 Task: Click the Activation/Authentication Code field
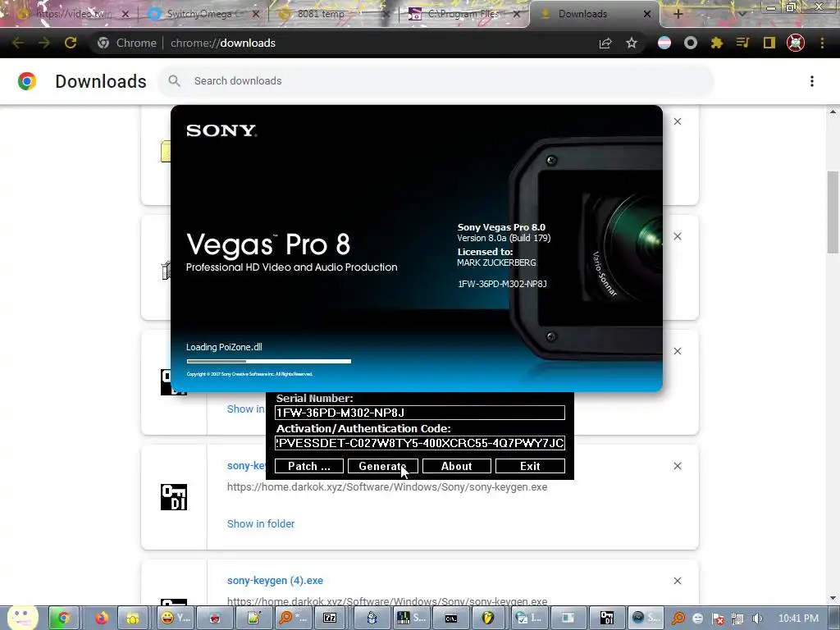click(x=419, y=443)
